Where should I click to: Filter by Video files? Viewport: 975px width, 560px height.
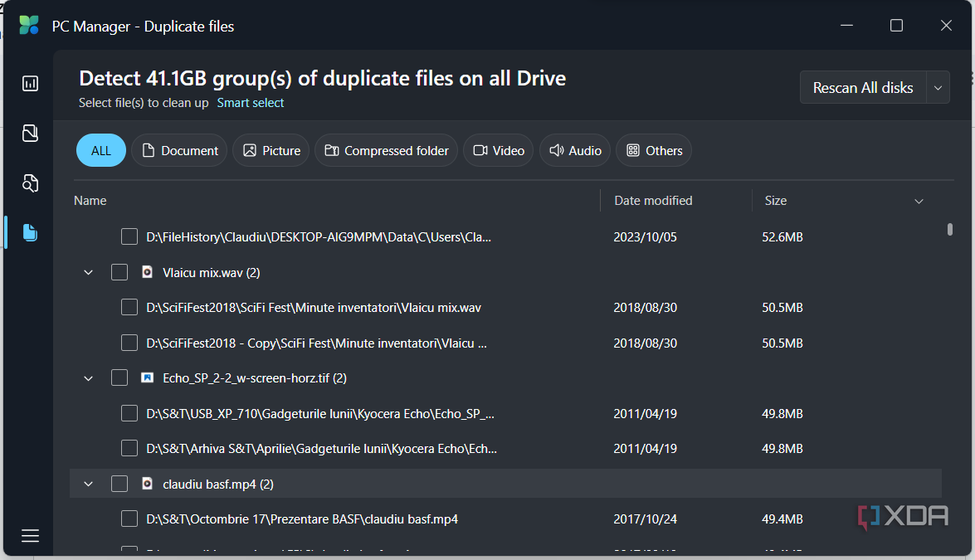point(498,150)
